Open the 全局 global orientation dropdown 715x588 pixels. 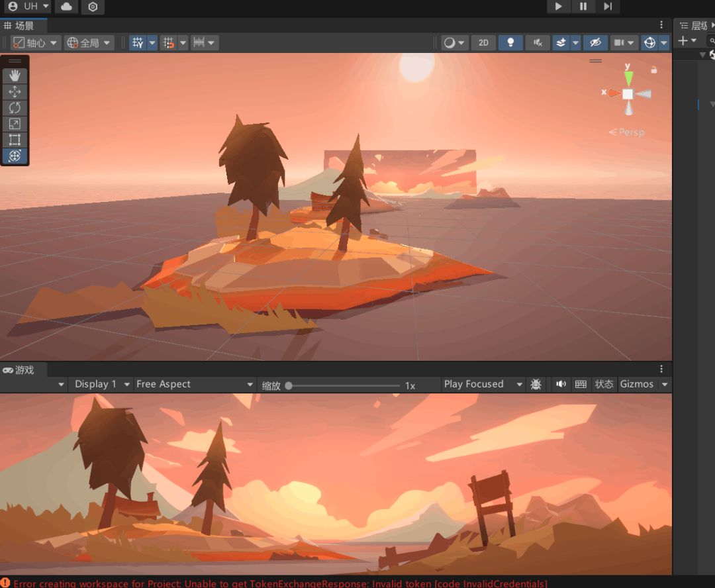click(x=89, y=43)
